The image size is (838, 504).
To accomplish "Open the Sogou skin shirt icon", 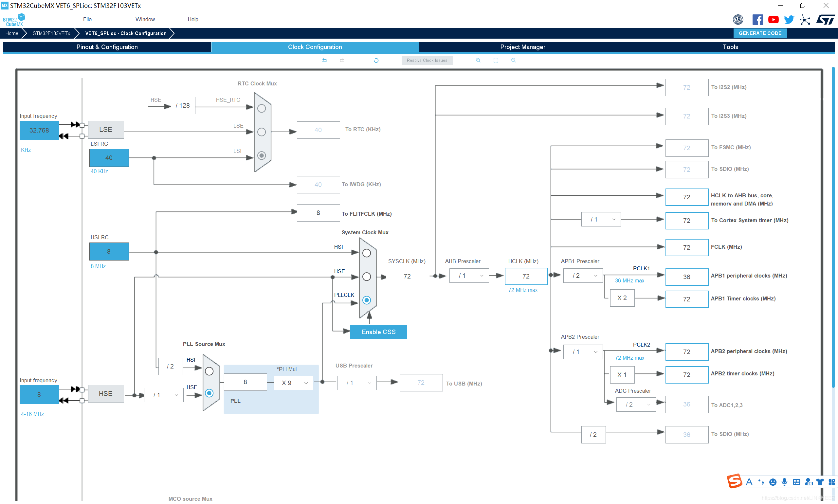I will tap(820, 482).
